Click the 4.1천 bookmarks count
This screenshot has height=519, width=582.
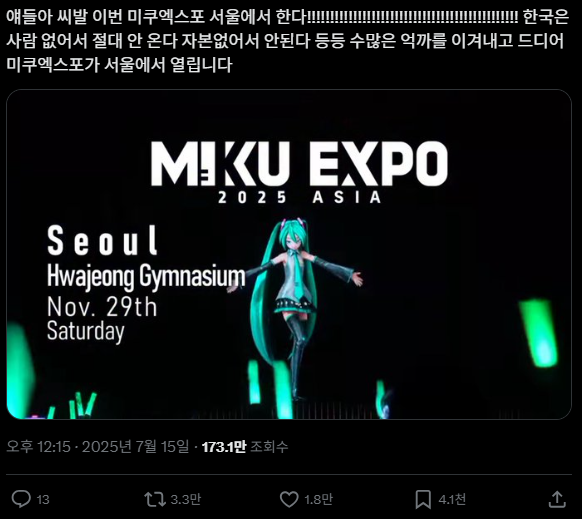pyautogui.click(x=452, y=499)
